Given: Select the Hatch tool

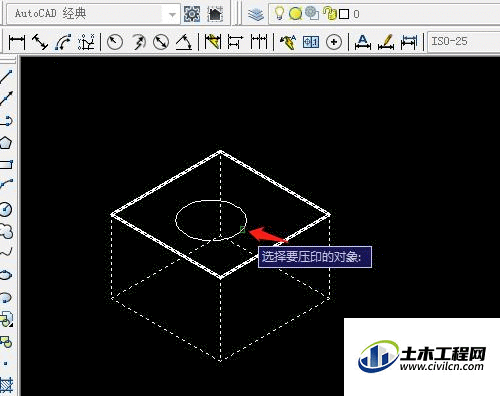Looking at the screenshot, I should 7,385.
